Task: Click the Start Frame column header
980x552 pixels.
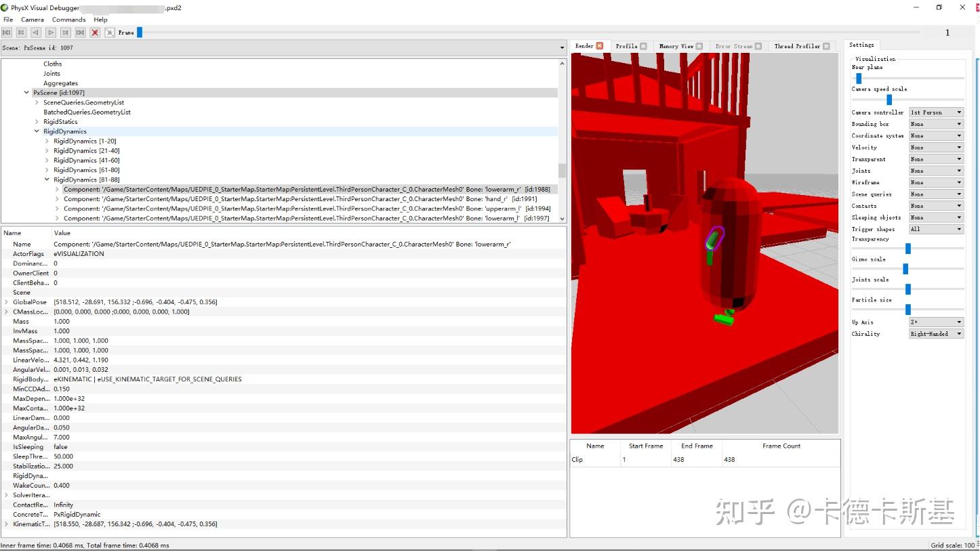Action: click(646, 446)
